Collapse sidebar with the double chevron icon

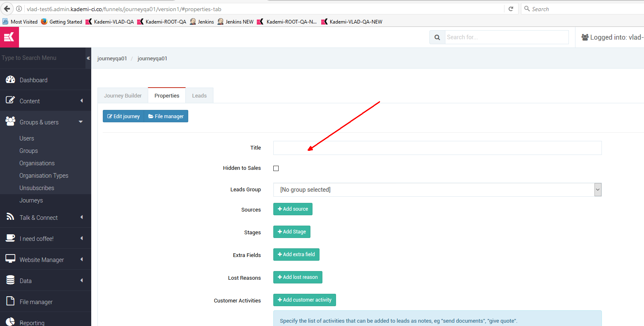click(88, 58)
